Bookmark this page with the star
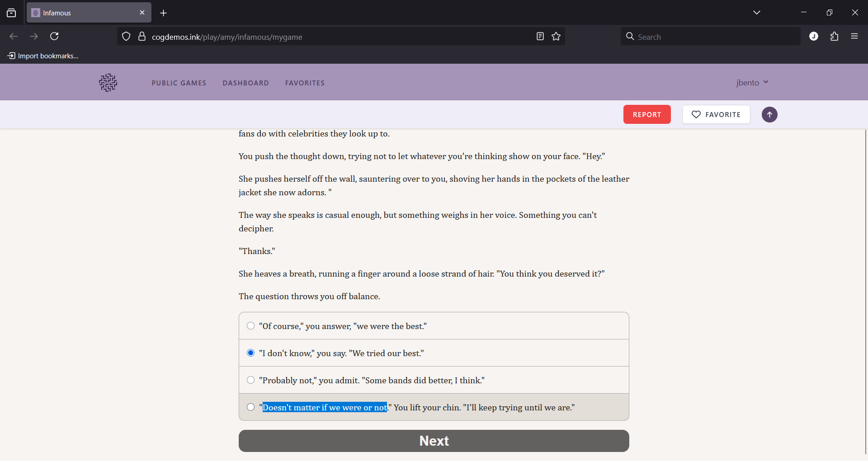868x461 pixels. pos(556,36)
